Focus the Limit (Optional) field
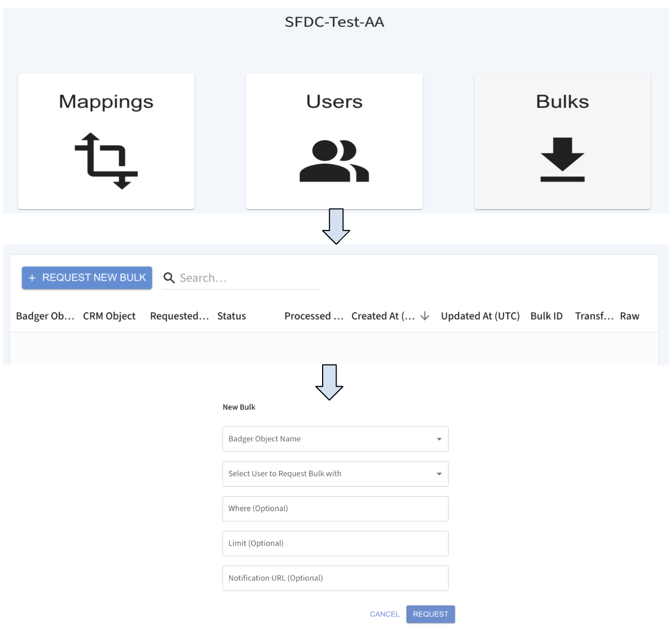Image resolution: width=672 pixels, height=636 pixels. click(335, 543)
